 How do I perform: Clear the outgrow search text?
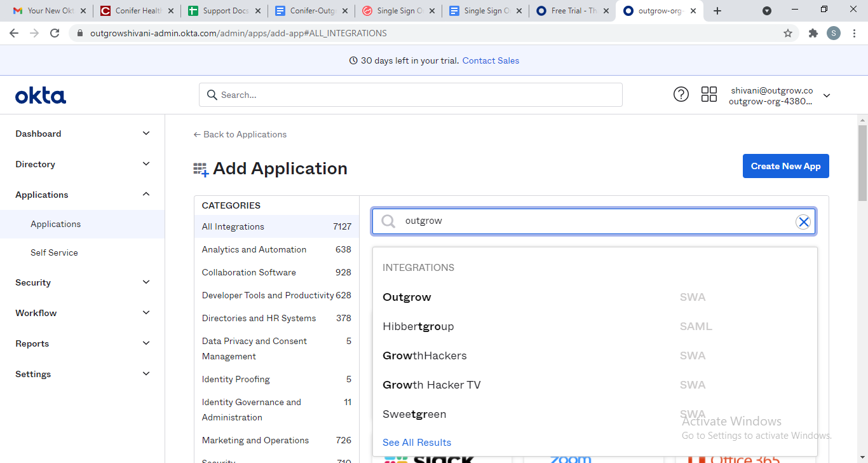coord(803,221)
